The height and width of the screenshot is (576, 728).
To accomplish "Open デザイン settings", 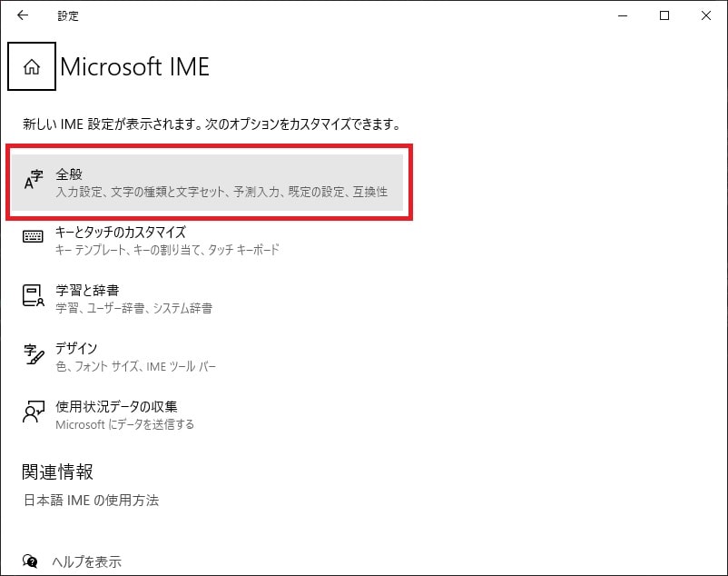I will [207, 357].
